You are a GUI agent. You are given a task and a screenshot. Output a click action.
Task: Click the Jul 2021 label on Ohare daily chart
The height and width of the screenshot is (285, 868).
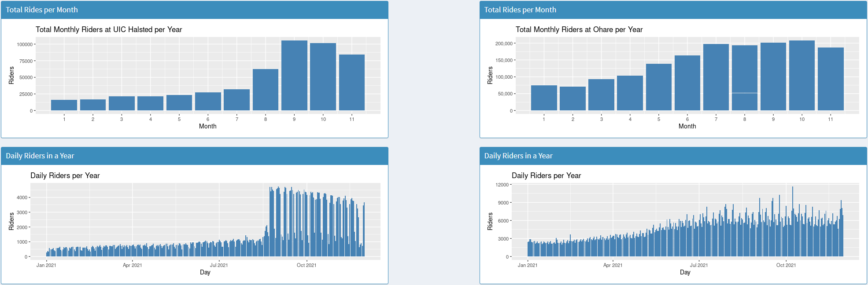point(699,265)
